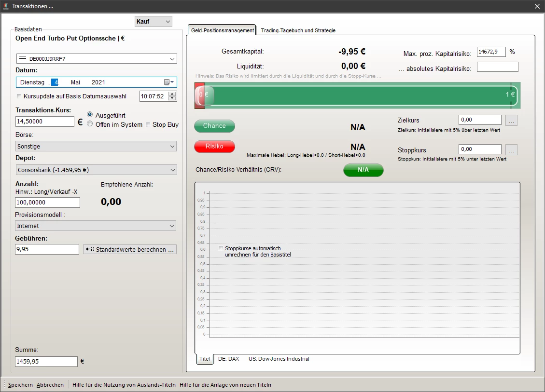The height and width of the screenshot is (392, 545).
Task: Close the Transaktionen window
Action: 537,6
